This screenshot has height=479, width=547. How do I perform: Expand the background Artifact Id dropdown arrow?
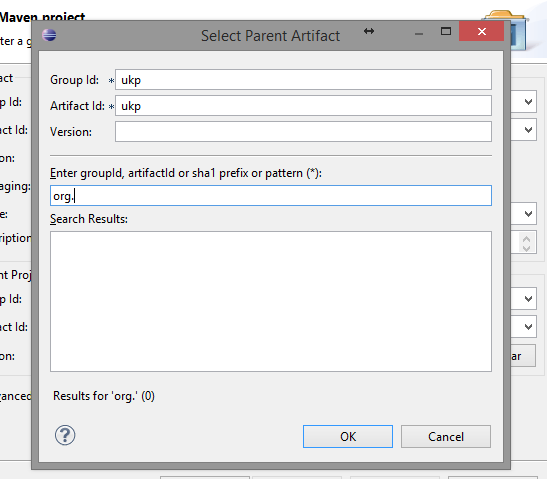[528, 130]
